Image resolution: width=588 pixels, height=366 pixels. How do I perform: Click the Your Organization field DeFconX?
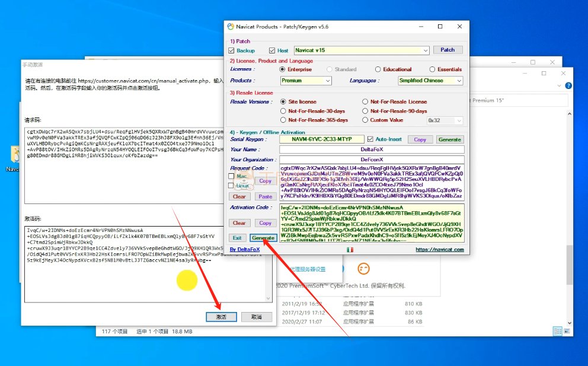click(372, 160)
